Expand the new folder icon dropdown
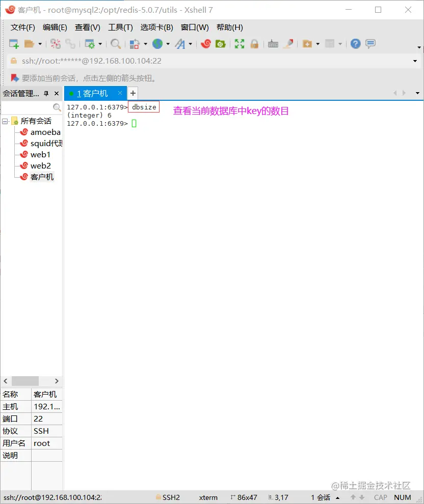 click(318, 44)
